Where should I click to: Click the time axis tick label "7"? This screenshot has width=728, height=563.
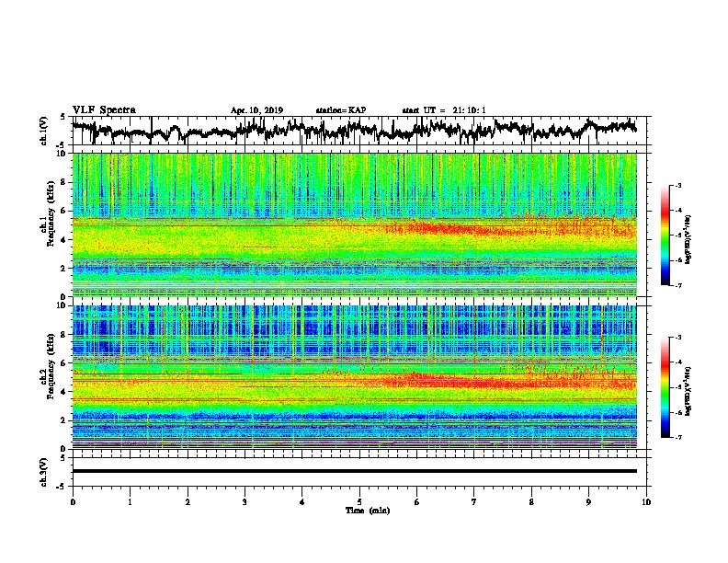474,502
